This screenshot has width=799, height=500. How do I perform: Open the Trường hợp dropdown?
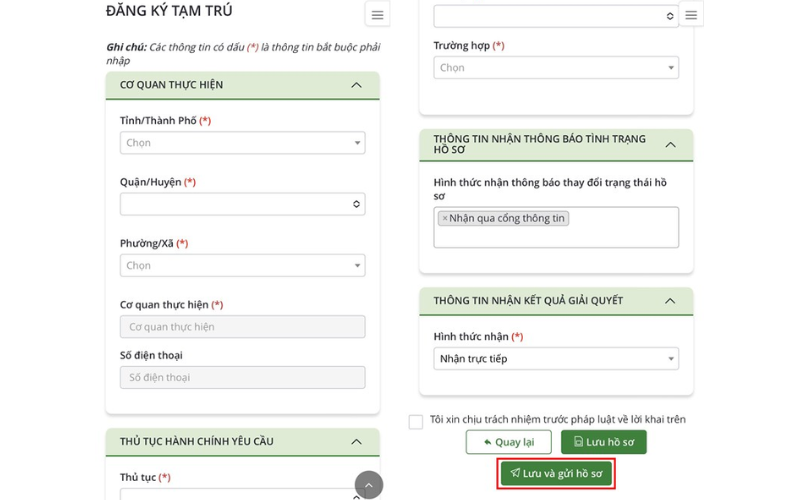(555, 68)
